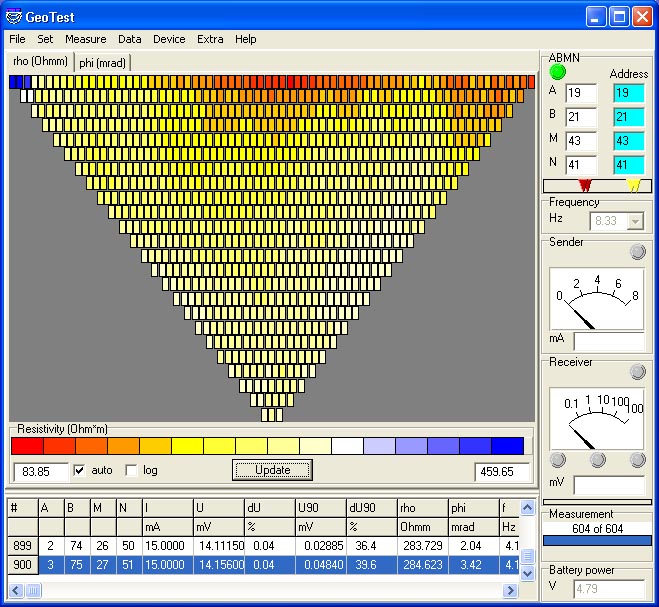This screenshot has height=607, width=659.
Task: Click the cyan Address field for A
Action: click(629, 92)
